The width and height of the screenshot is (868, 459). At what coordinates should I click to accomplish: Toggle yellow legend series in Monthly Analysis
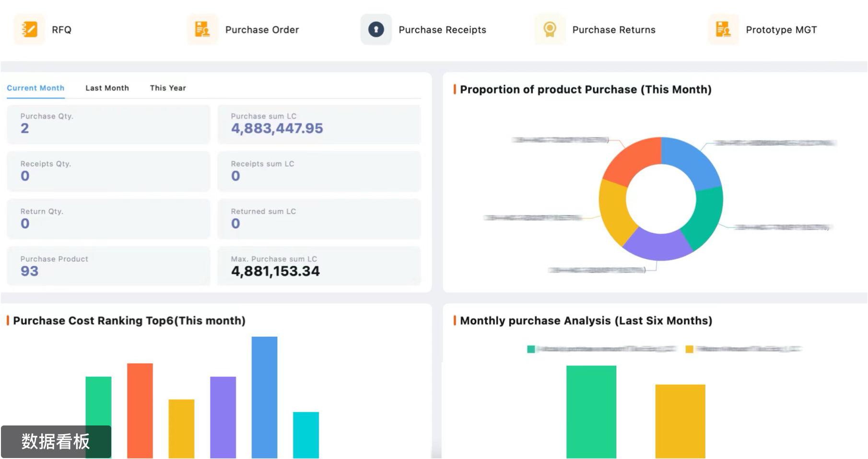coord(689,349)
